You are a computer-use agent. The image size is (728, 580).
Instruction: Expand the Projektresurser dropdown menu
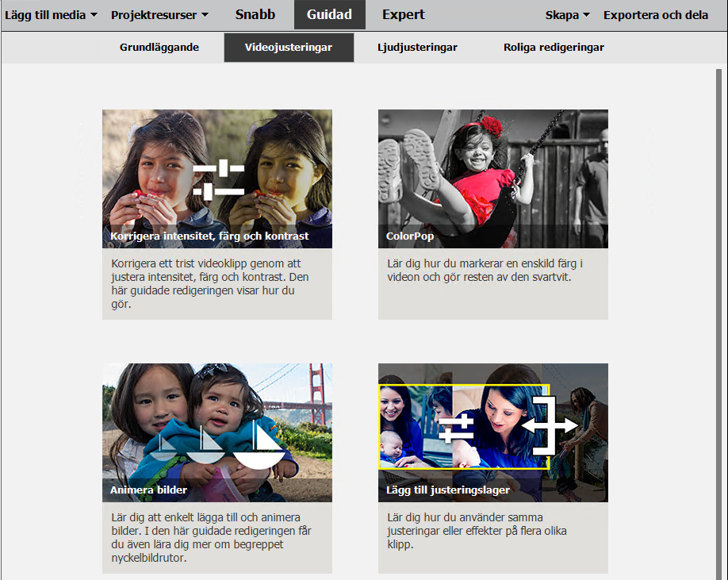[x=159, y=15]
